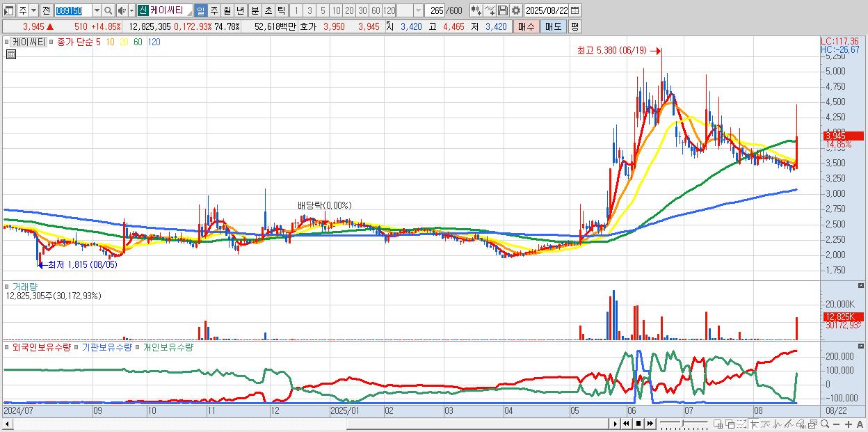This screenshot has width=868, height=432.
Task: Click the blue 매도 sell button
Action: [x=554, y=26]
